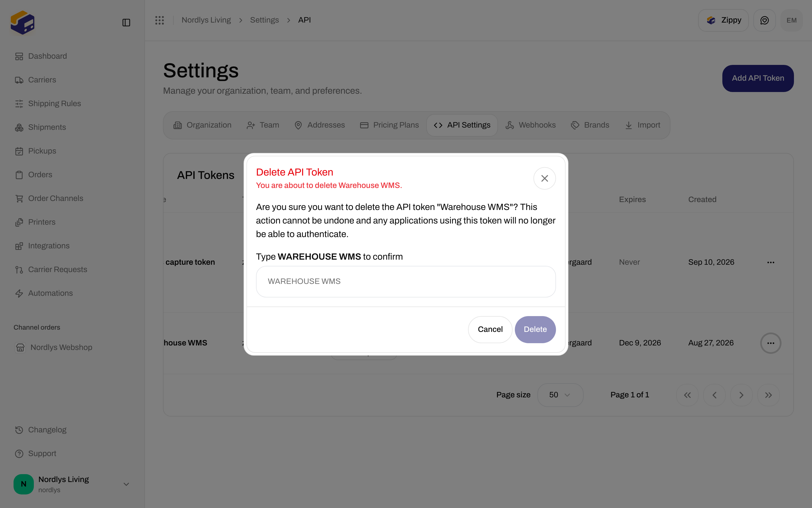Open actions menu for capture token row
This screenshot has height=508, width=812.
(x=770, y=262)
